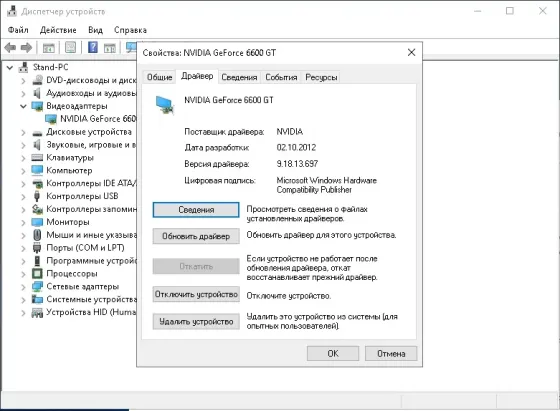560x411 pixels.
Task: Click the Обновить драйвер button
Action: click(196, 236)
